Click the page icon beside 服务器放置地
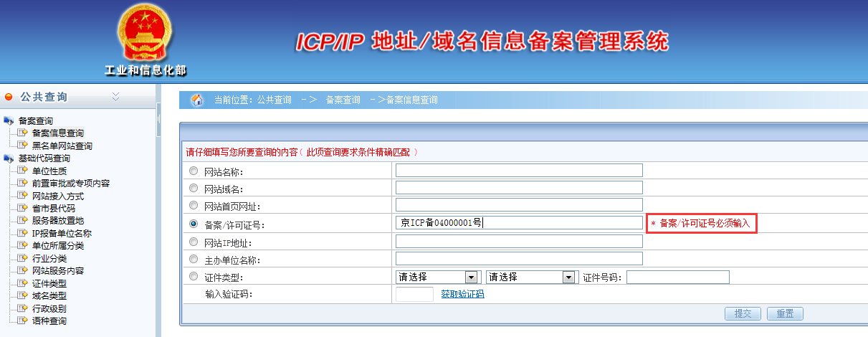Image resolution: width=868 pixels, height=337 pixels. [x=22, y=220]
